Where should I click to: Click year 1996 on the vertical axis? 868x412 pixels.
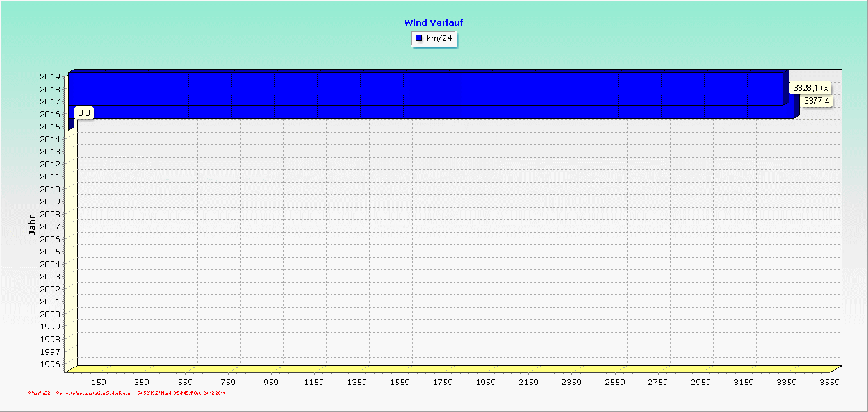(x=50, y=365)
